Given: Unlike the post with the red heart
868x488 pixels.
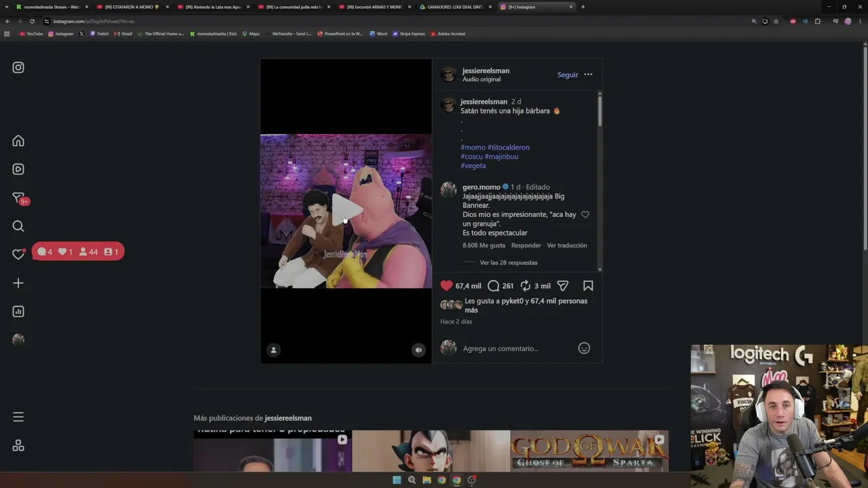Looking at the screenshot, I should coord(446,286).
